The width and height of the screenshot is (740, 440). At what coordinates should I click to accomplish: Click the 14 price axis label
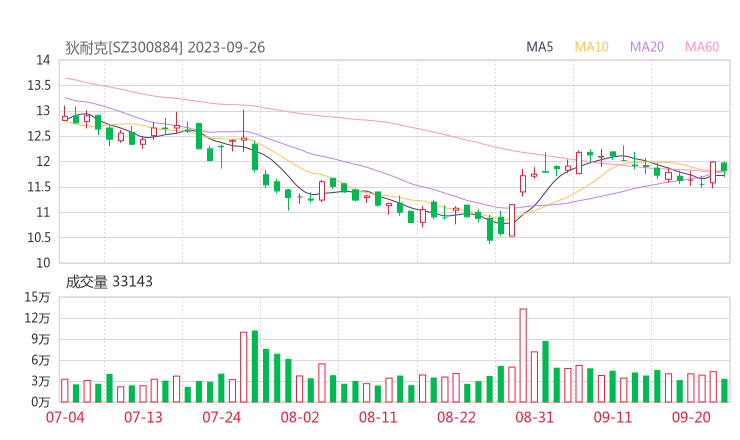point(43,60)
